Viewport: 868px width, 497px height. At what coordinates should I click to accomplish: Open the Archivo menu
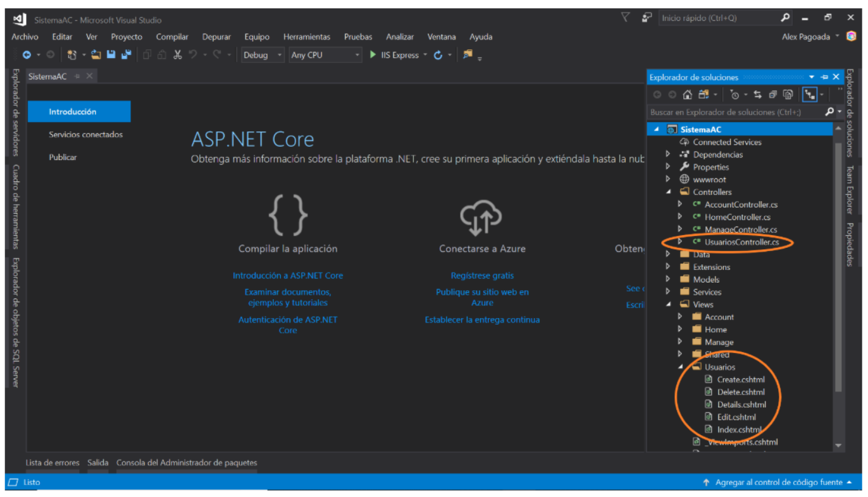25,37
